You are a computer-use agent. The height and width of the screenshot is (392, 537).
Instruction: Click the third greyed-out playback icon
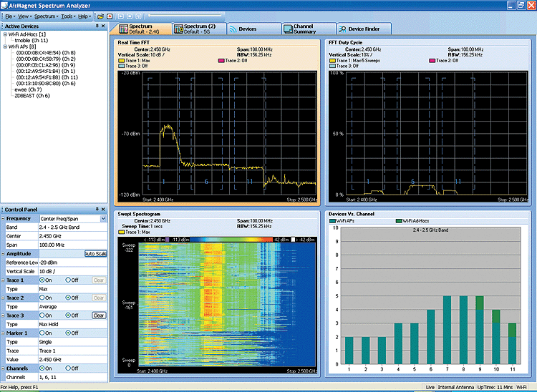(x=138, y=16)
